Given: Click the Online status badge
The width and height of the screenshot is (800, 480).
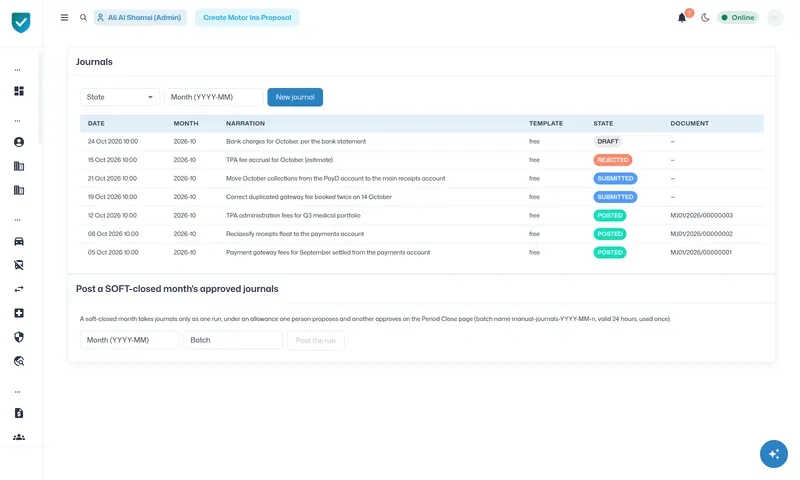Looking at the screenshot, I should tap(738, 17).
